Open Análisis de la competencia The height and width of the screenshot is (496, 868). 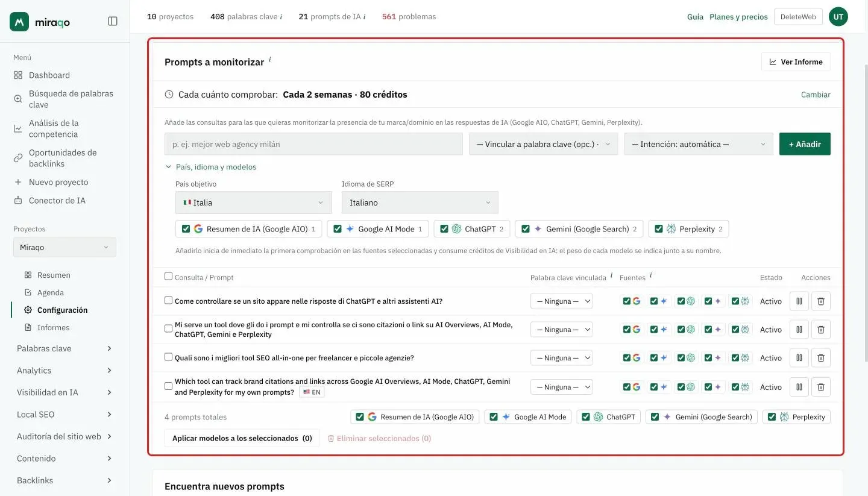coord(64,128)
